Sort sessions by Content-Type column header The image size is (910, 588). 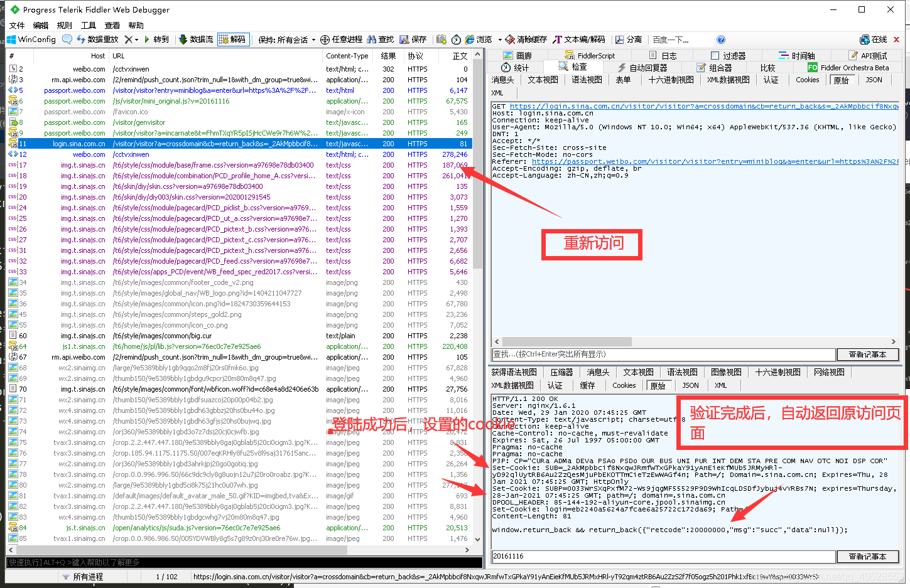pos(347,56)
